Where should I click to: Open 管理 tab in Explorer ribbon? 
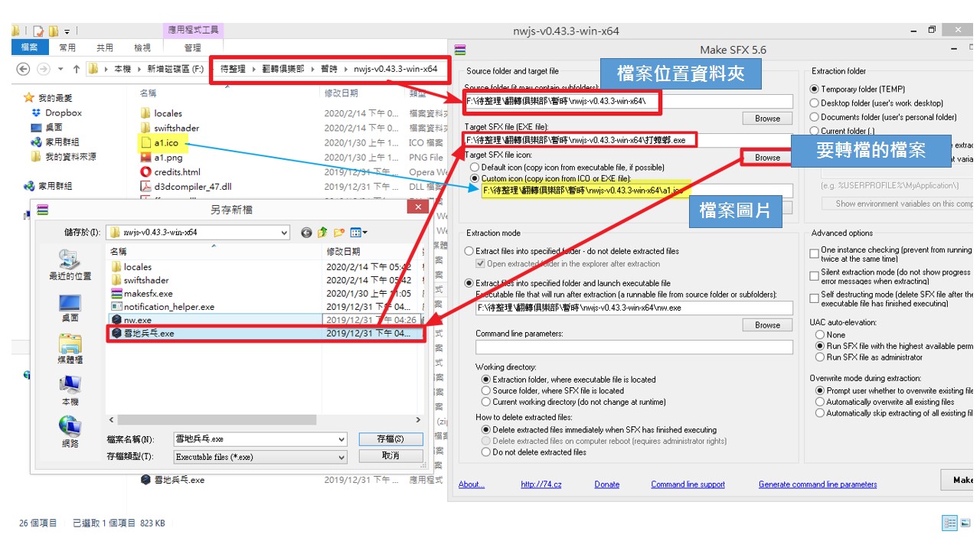pos(192,47)
